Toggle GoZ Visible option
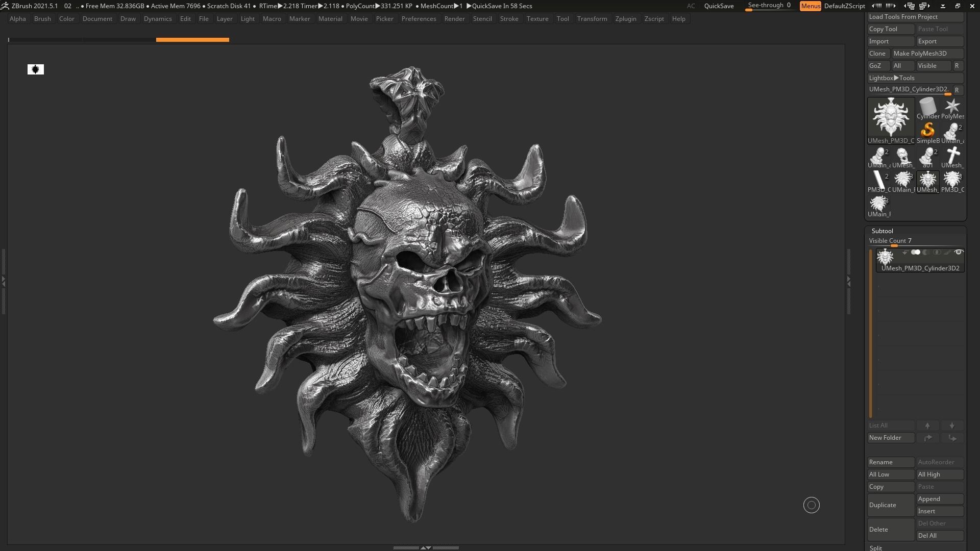Viewport: 980px width, 551px height. [x=933, y=66]
